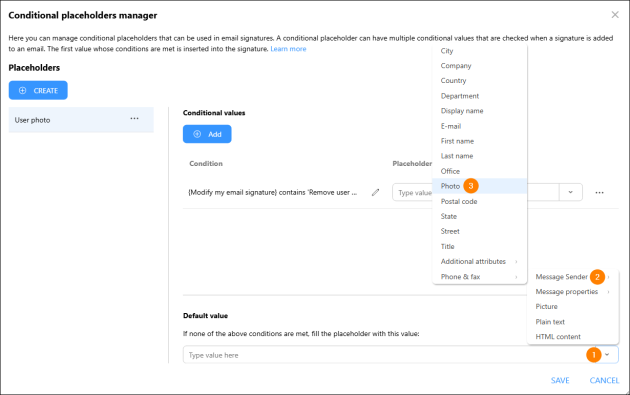Click the Placeholder column header

(x=412, y=164)
